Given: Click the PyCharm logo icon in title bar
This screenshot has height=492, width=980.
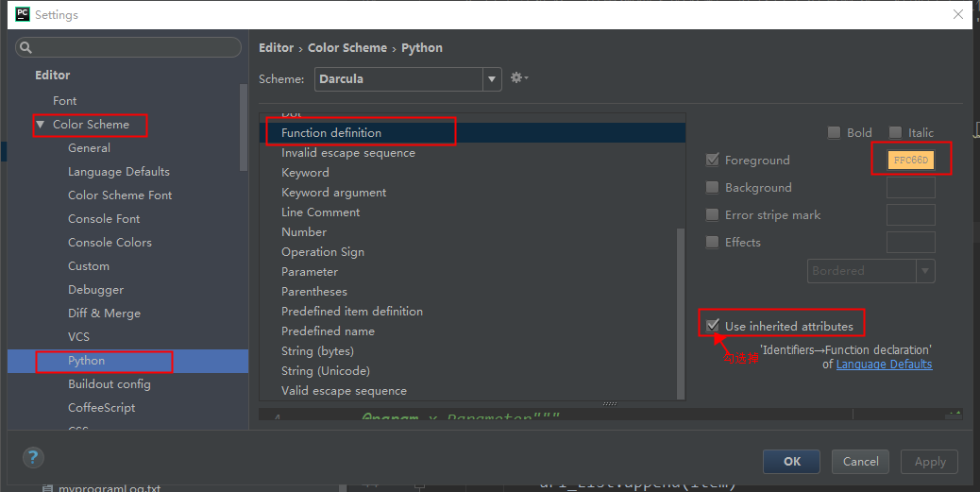Looking at the screenshot, I should point(23,14).
